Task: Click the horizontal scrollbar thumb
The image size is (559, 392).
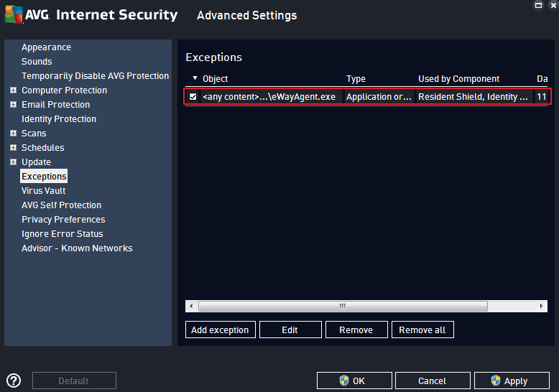Action: coord(343,306)
